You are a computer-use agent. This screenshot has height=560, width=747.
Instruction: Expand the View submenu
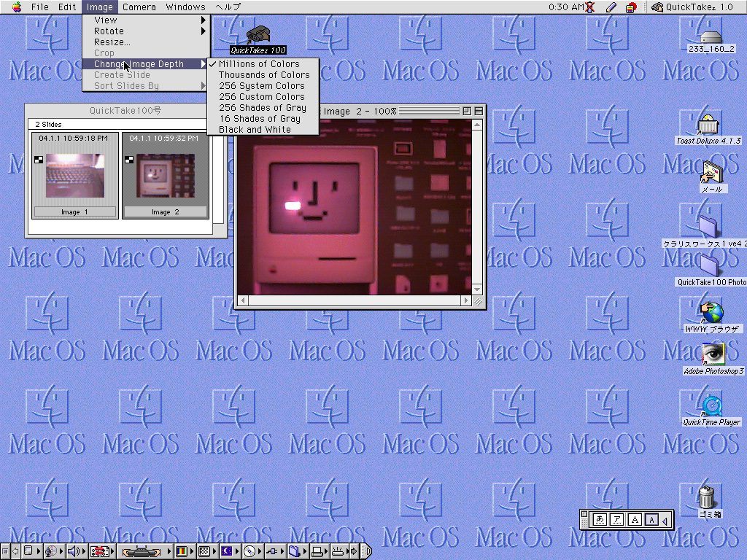[146, 20]
